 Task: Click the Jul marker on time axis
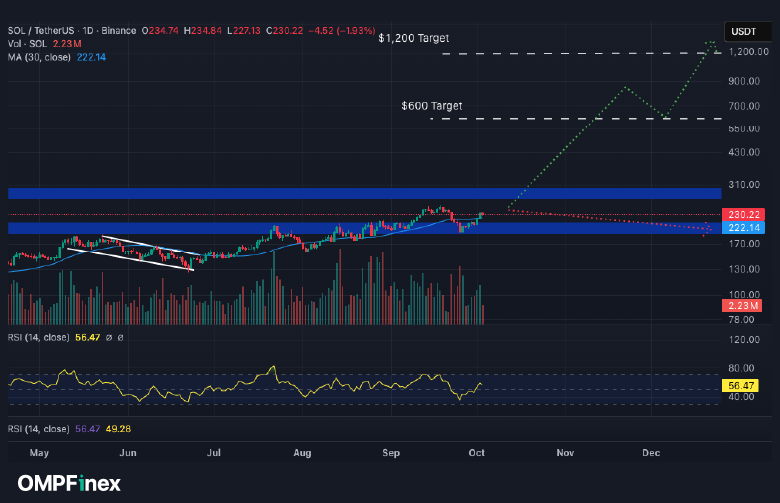[215, 453]
